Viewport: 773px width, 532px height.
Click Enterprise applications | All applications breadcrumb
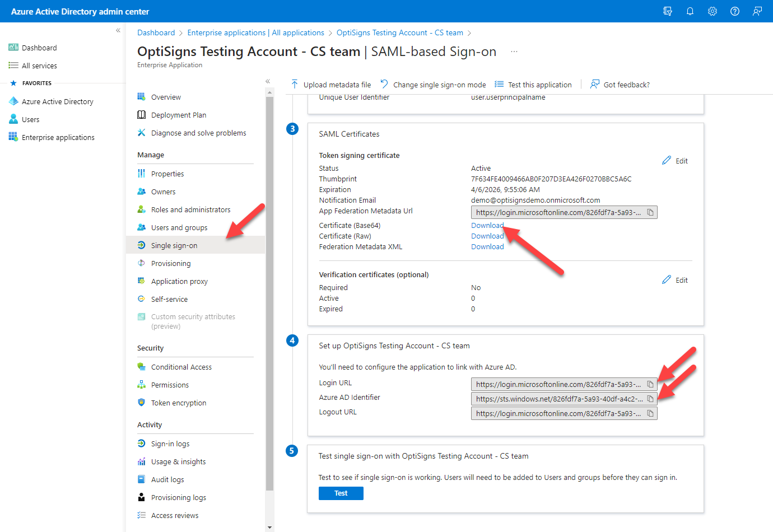[x=256, y=32]
